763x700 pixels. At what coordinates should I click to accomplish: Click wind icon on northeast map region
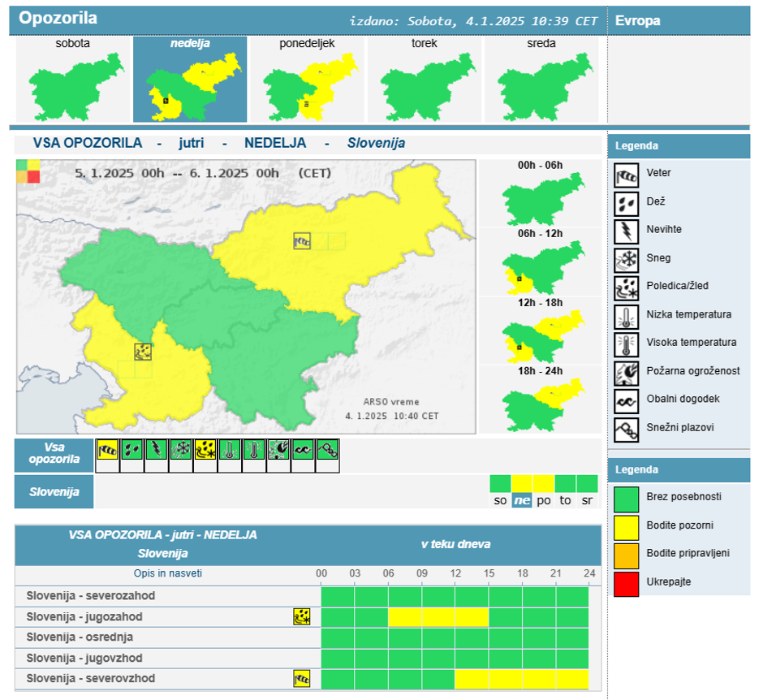pyautogui.click(x=302, y=240)
